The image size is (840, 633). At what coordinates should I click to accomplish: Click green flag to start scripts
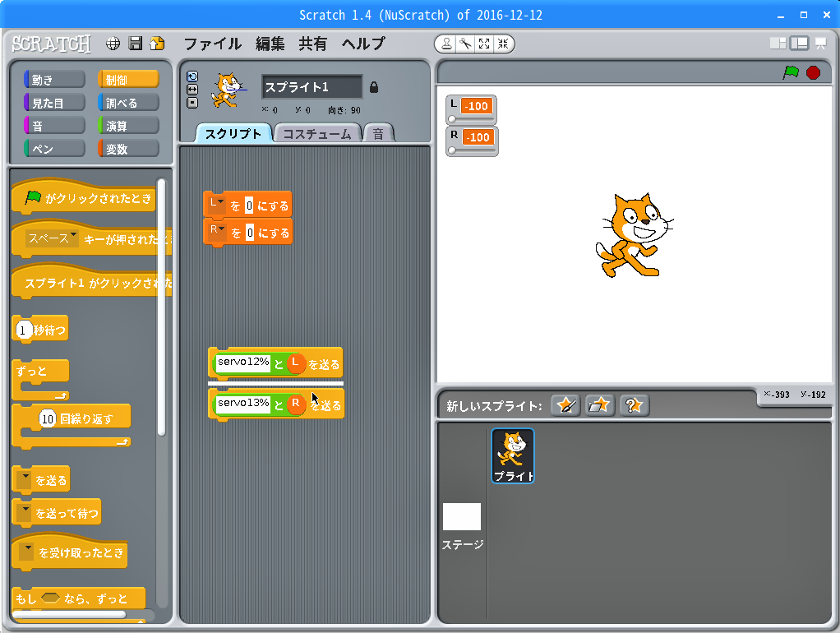click(791, 72)
